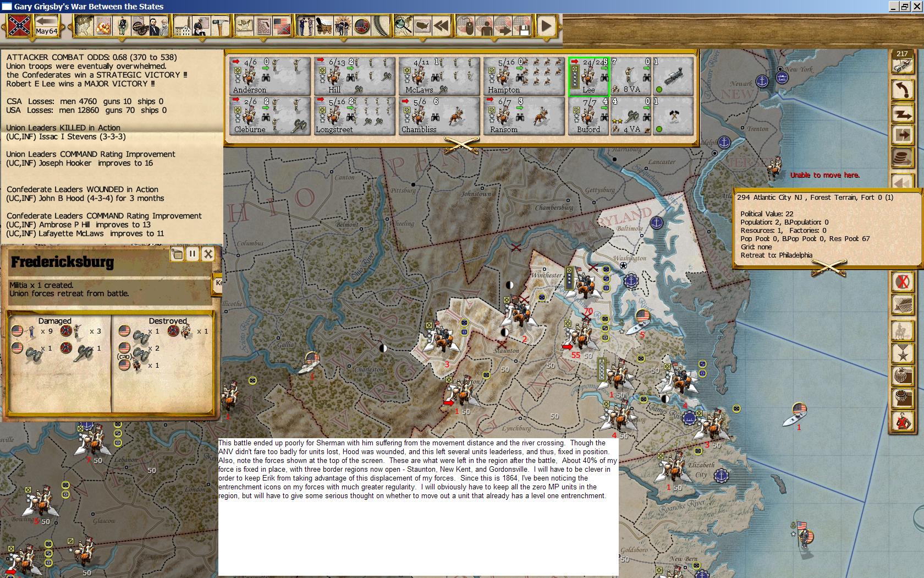Image resolution: width=924 pixels, height=578 pixels.
Task: Click the hammer construction icon
Action: tap(220, 26)
